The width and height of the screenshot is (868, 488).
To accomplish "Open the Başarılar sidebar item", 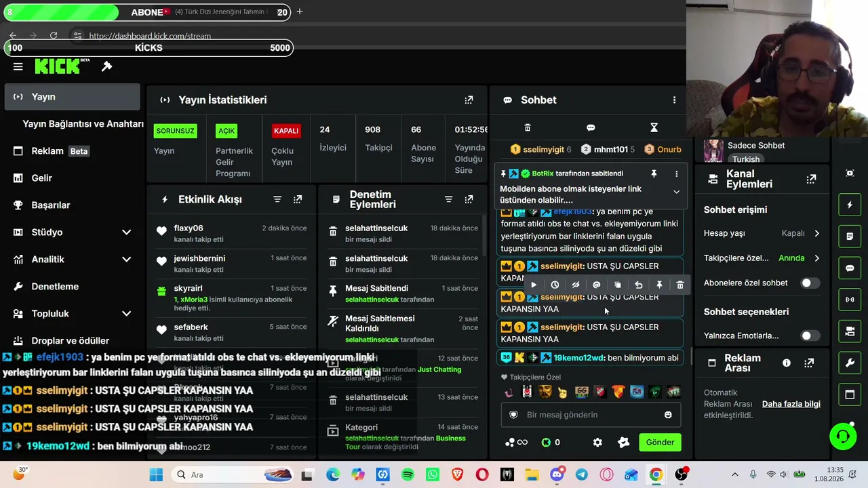I will tap(72, 205).
